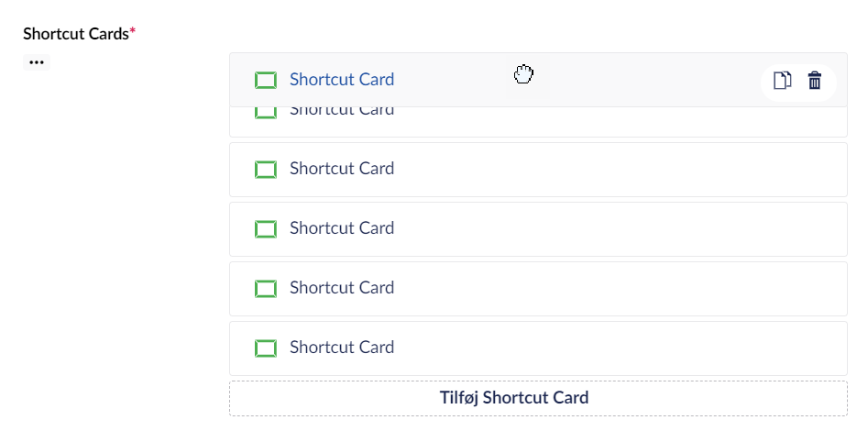Click the hand-cursor area on the highlighted card
The width and height of the screenshot is (868, 431).
(x=523, y=75)
